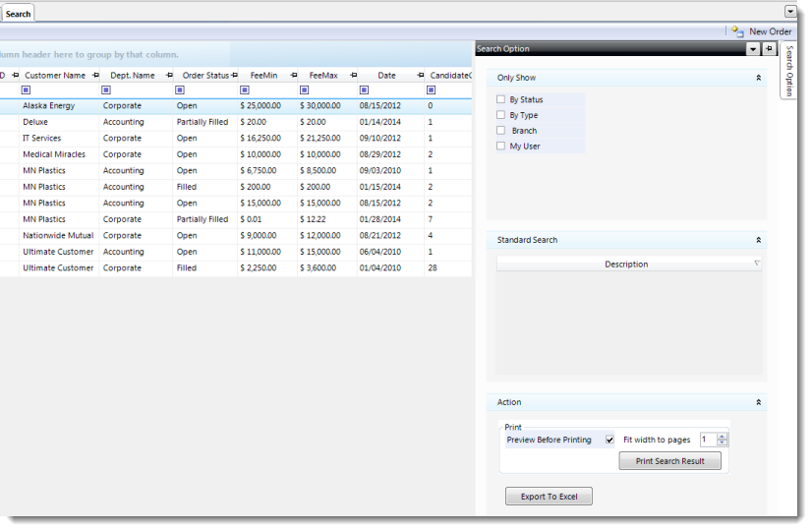Toggle auto-hide pin of Search Option panel

click(769, 49)
